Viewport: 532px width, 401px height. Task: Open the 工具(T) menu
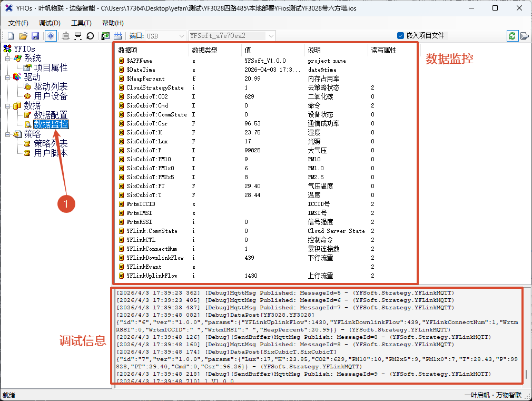coord(81,23)
